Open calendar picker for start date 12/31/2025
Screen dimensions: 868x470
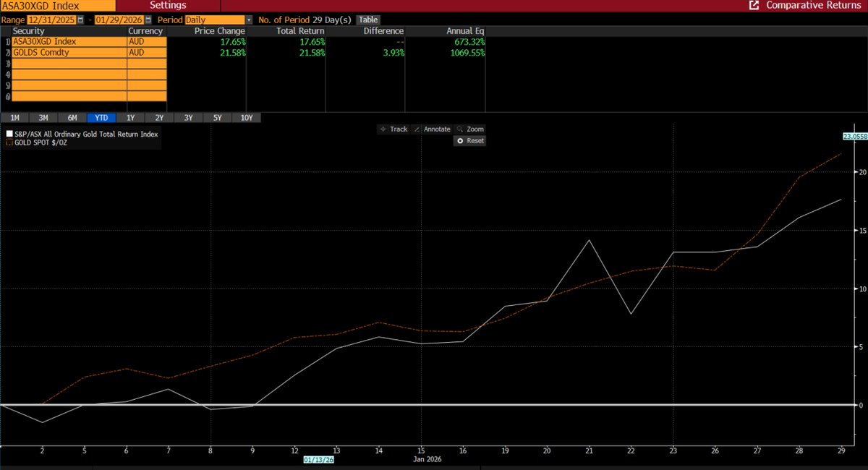tap(80, 20)
